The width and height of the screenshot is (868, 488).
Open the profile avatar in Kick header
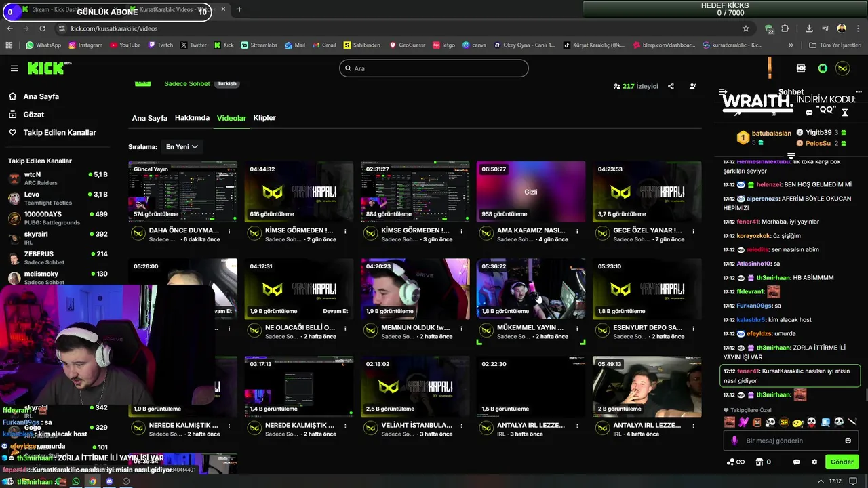point(842,68)
